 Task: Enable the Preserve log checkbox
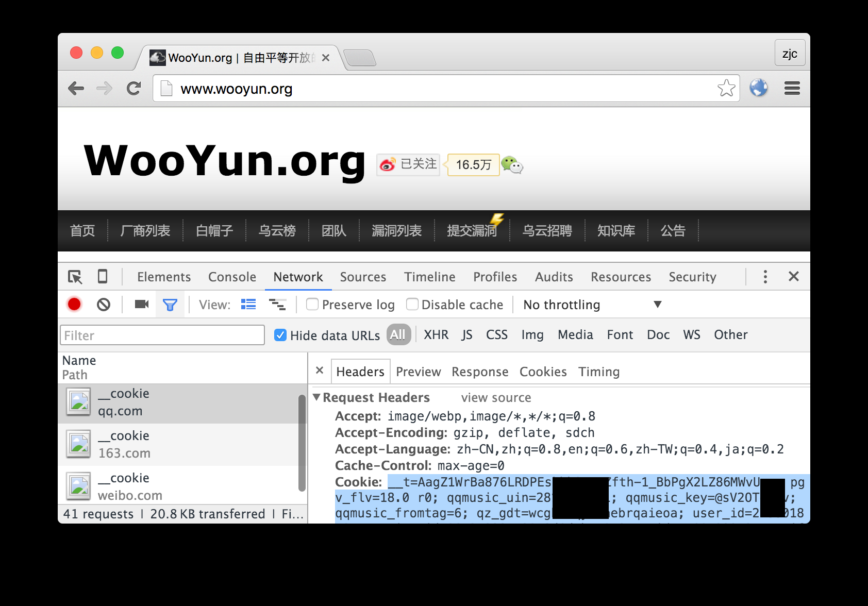click(312, 304)
